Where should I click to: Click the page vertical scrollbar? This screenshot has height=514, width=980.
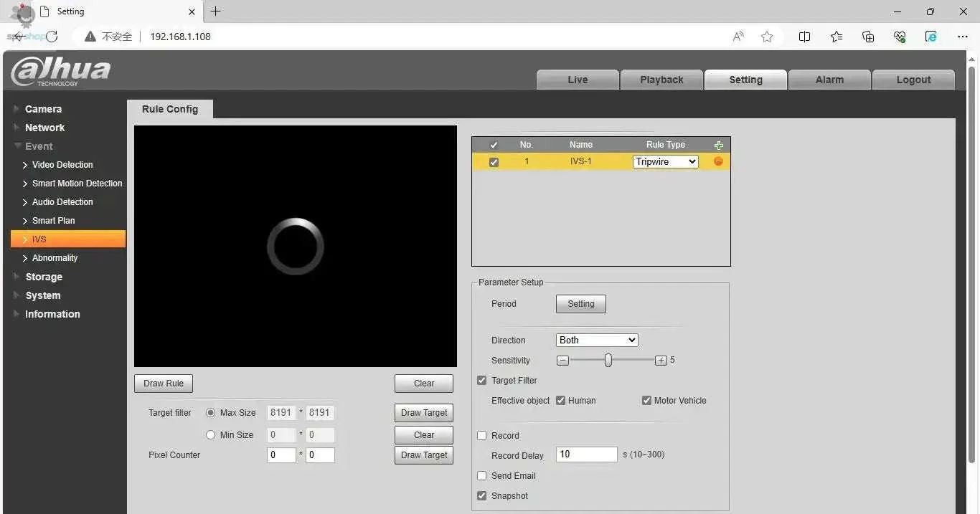972,265
